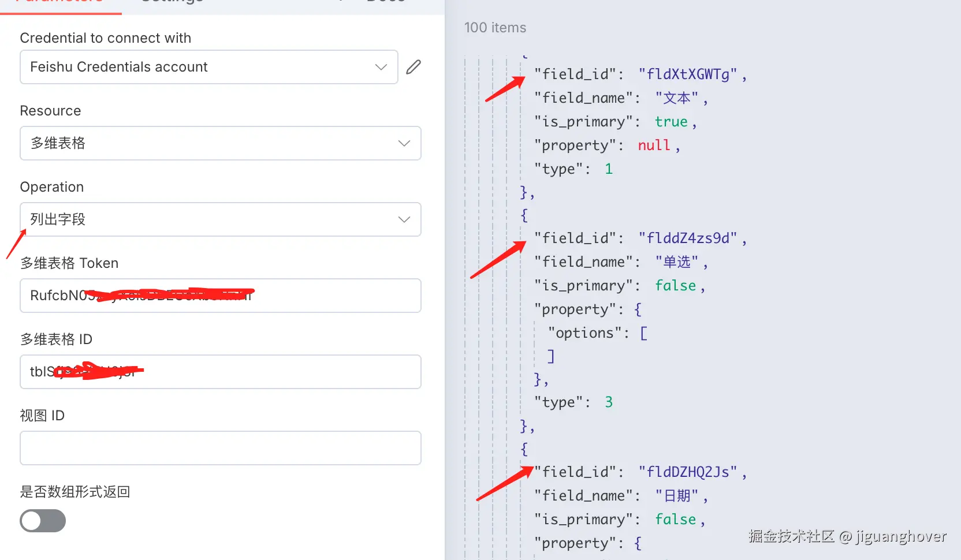Click the "options" key in property
The height and width of the screenshot is (560, 961).
coord(584,333)
